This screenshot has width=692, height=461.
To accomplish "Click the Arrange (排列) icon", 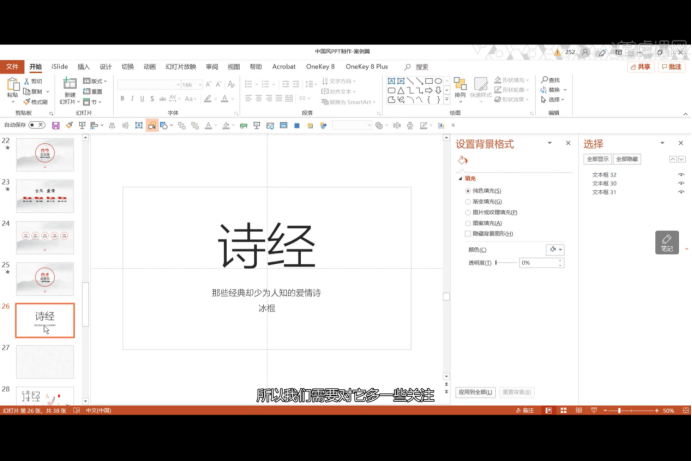I will click(460, 84).
